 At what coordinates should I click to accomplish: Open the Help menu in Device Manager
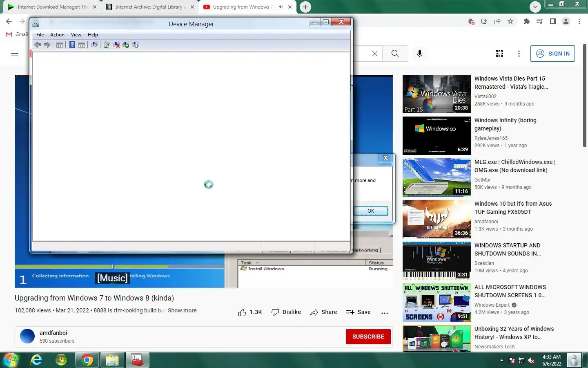pyautogui.click(x=93, y=35)
